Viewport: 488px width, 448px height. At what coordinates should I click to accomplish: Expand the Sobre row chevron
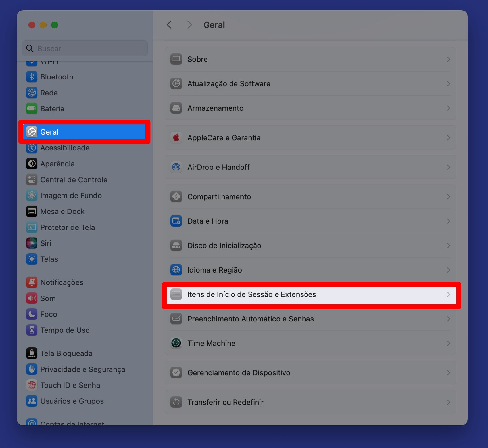tap(448, 59)
